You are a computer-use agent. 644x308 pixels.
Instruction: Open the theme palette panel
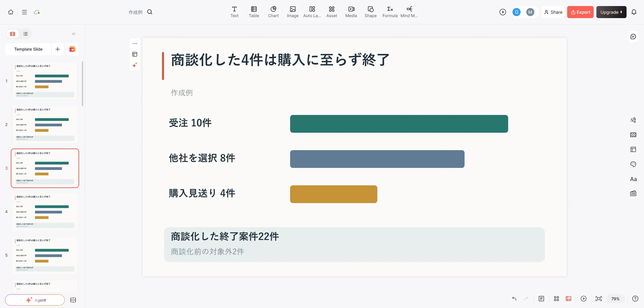coord(633,164)
